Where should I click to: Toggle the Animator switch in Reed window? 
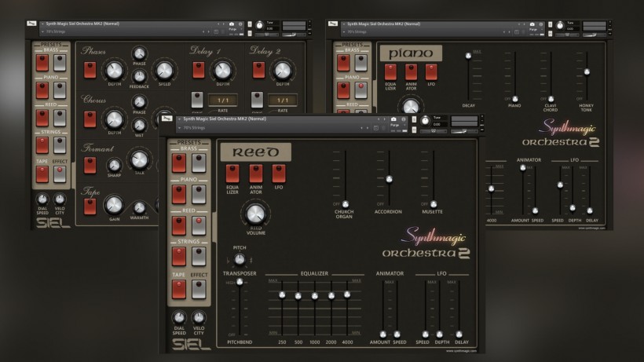(255, 174)
